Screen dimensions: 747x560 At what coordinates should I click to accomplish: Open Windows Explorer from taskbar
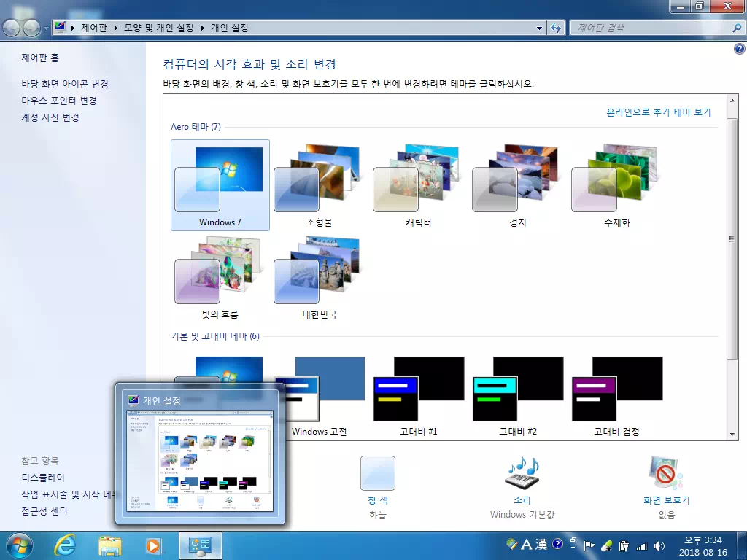tap(109, 545)
